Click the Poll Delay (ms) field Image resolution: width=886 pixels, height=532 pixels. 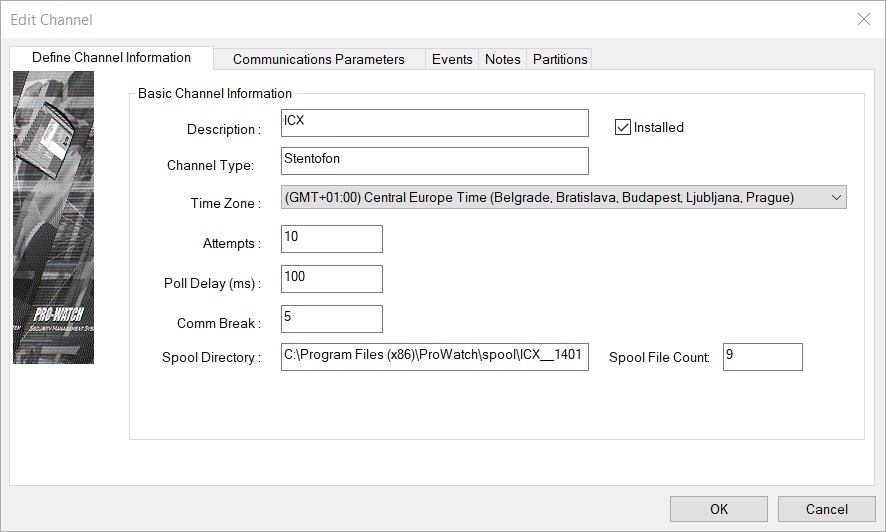332,279
